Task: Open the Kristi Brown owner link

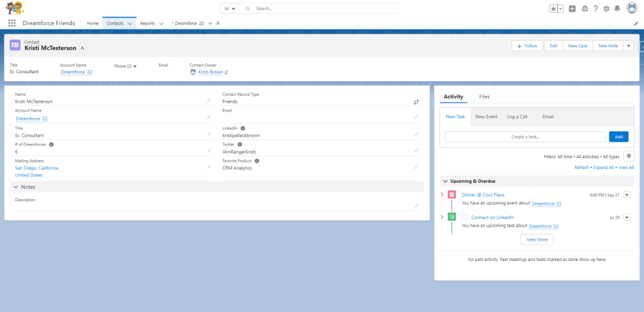Action: click(211, 72)
